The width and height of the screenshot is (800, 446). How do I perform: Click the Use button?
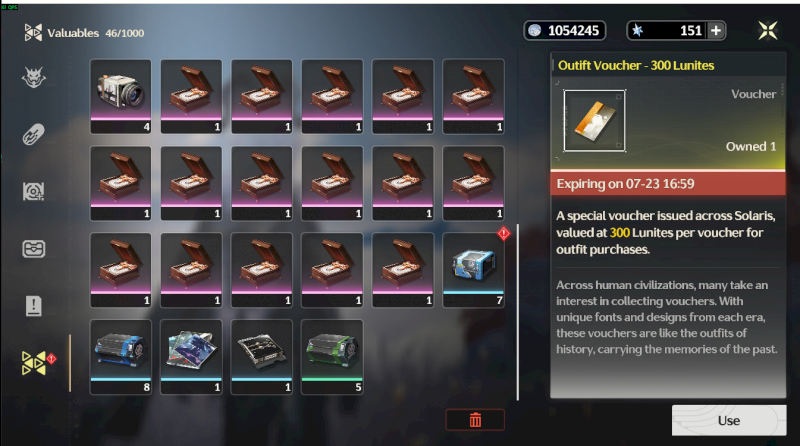(x=729, y=420)
